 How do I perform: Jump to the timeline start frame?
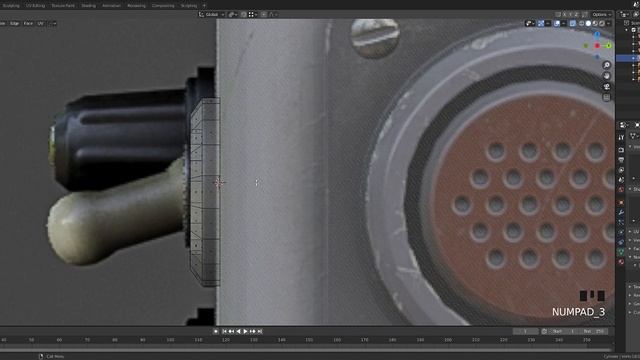click(224, 331)
